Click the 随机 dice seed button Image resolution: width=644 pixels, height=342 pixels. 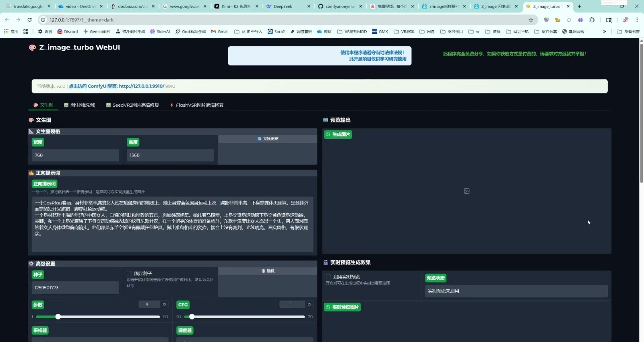coord(268,271)
